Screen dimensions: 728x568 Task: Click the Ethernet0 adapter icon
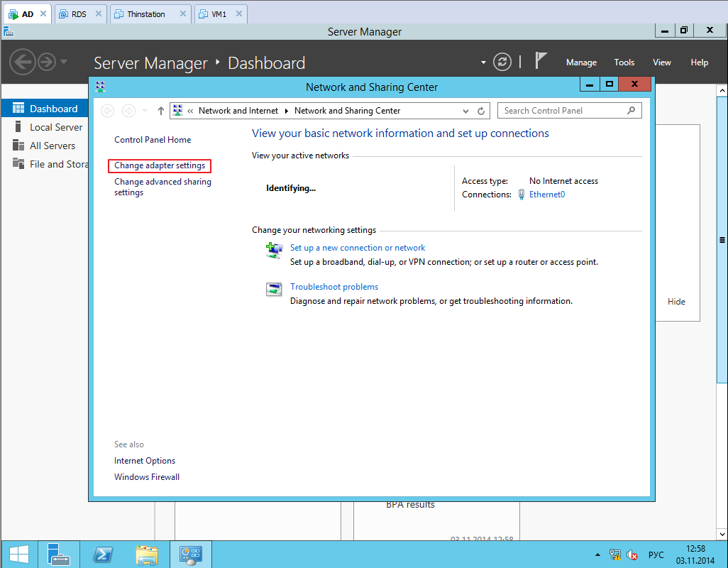[522, 194]
